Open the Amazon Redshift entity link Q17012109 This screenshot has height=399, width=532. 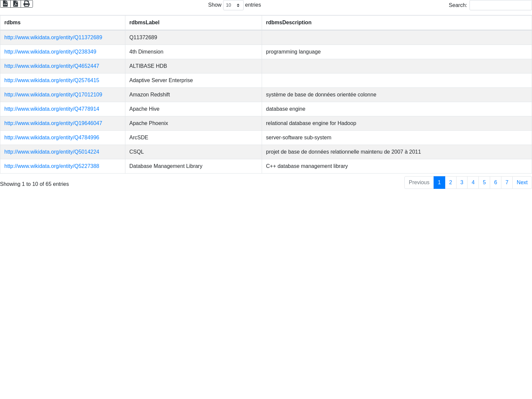[x=53, y=95]
